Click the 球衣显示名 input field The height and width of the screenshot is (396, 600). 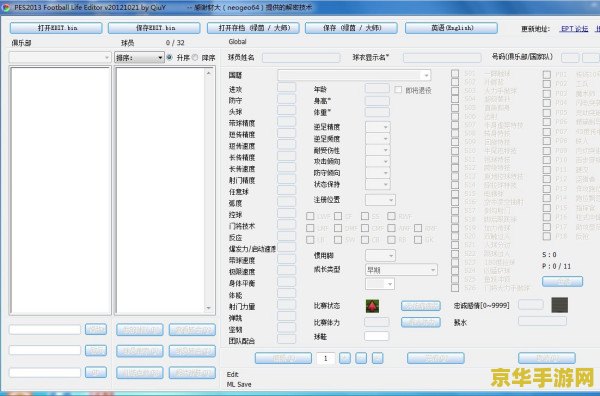coord(442,58)
